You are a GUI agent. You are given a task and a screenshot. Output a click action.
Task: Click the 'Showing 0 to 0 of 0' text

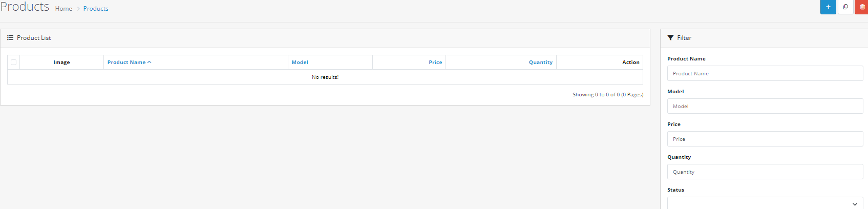pyautogui.click(x=608, y=95)
